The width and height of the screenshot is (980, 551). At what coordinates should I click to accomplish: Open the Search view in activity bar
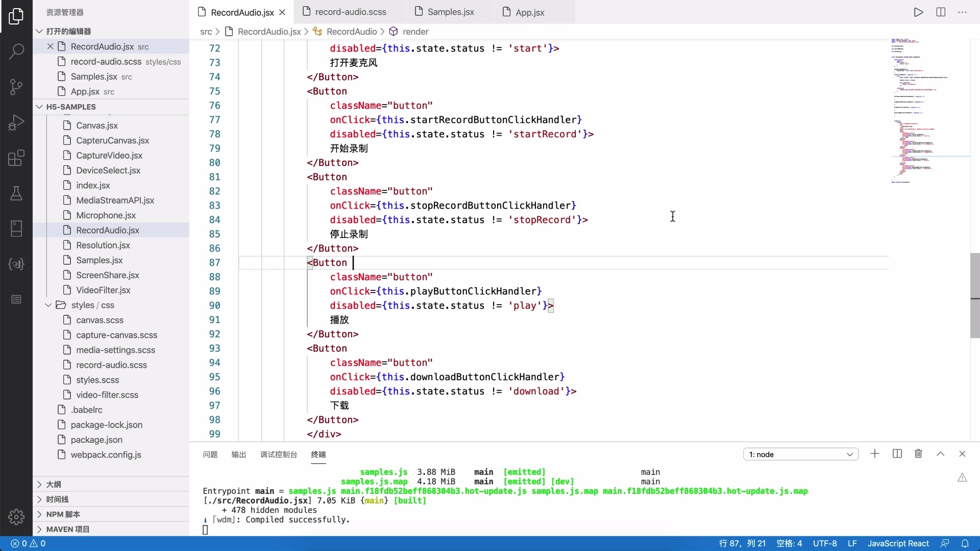click(x=16, y=51)
